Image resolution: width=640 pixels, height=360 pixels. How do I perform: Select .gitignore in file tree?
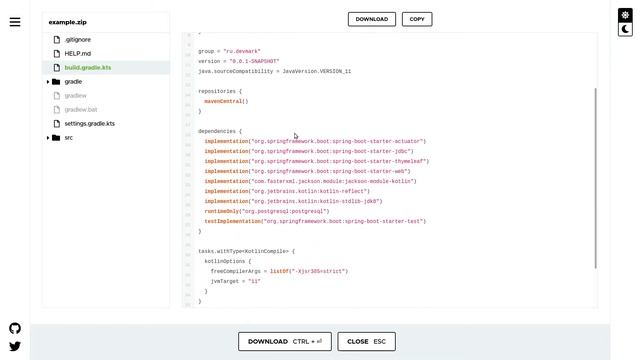(x=78, y=40)
